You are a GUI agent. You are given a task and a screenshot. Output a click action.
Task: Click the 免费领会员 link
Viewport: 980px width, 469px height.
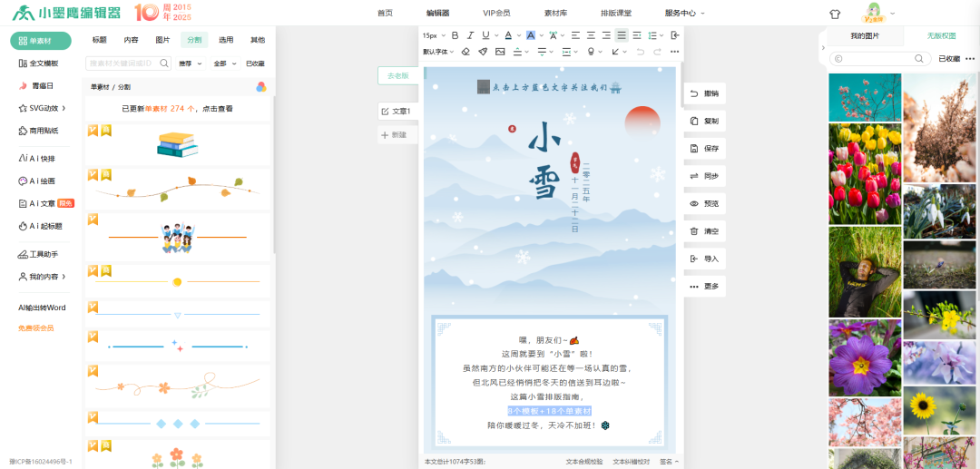coord(35,327)
